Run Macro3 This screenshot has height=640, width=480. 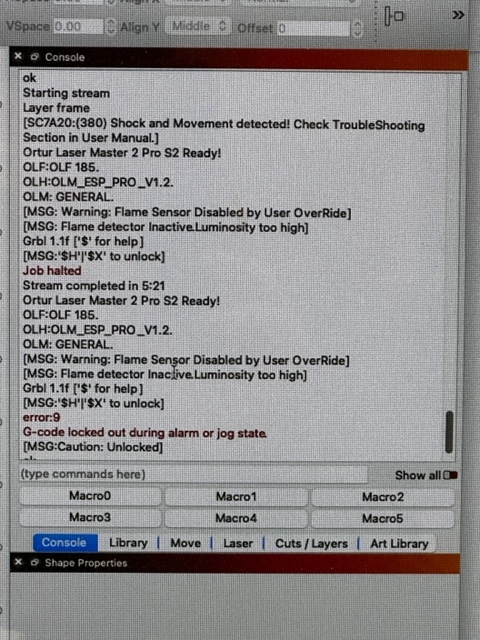(90, 517)
